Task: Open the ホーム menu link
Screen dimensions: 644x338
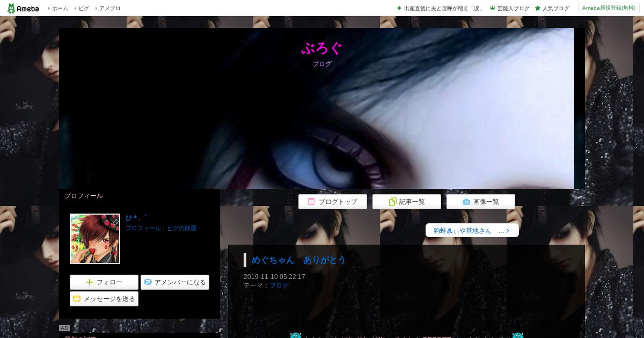Action: (x=60, y=9)
